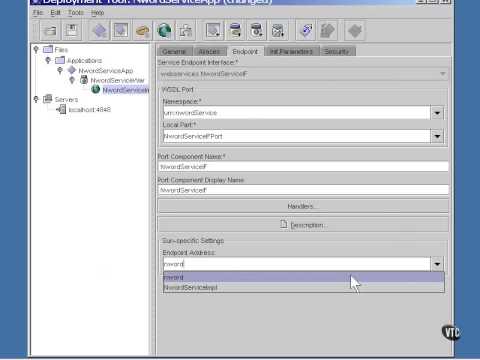Collapse the Applications tree node
The width and height of the screenshot is (480, 360).
tap(48, 60)
